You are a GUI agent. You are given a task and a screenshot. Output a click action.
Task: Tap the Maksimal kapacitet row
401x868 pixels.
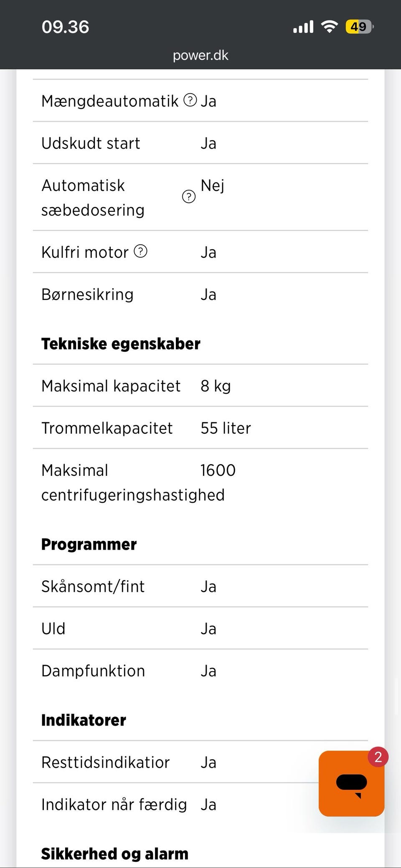200,386
